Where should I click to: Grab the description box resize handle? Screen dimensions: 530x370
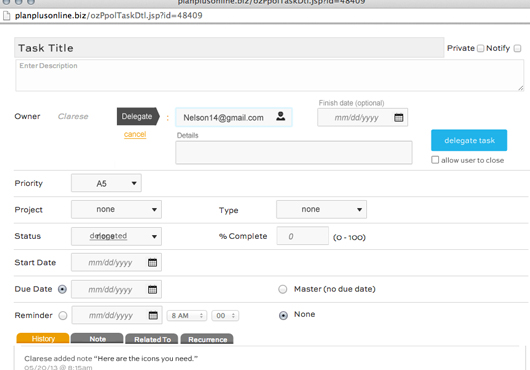pyautogui.click(x=521, y=88)
